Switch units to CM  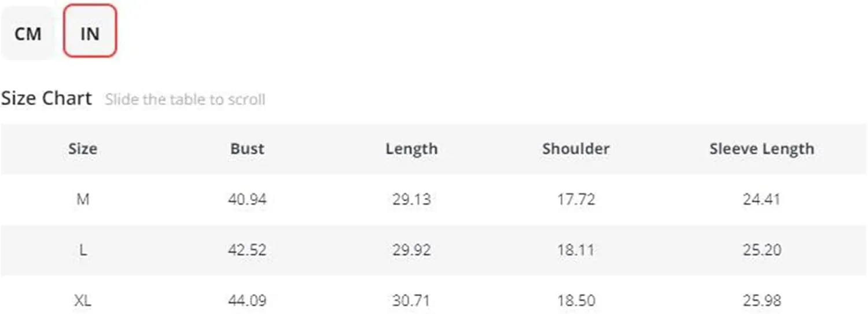tap(28, 34)
